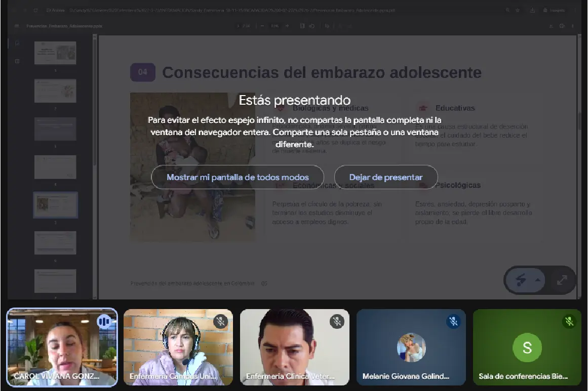The width and height of the screenshot is (588, 391).
Task: Open PDF viewer more options menu
Action: pyautogui.click(x=573, y=26)
